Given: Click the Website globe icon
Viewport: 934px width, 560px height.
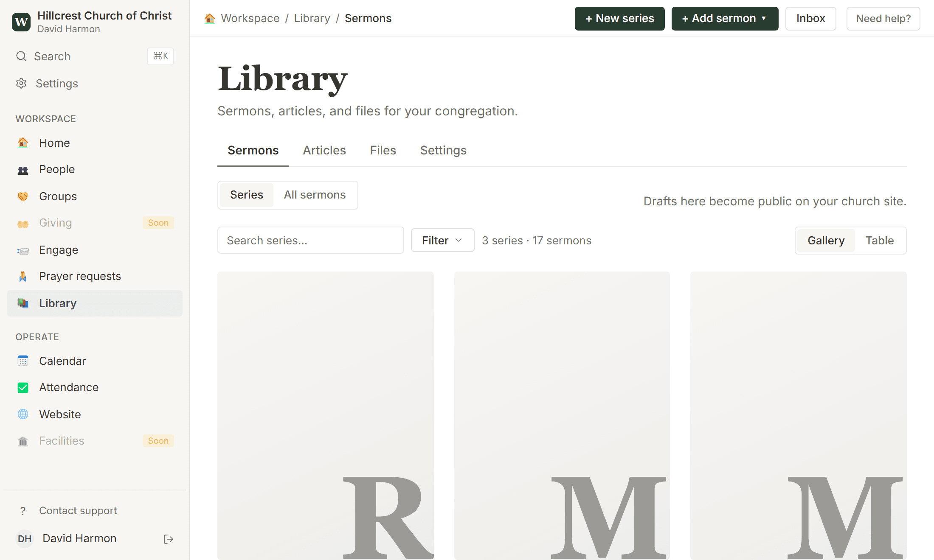Looking at the screenshot, I should 23,414.
